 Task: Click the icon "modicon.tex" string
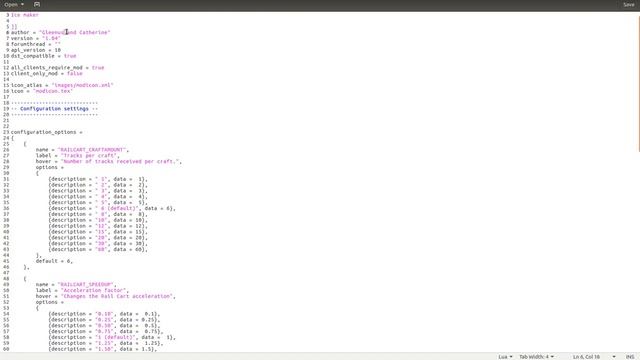coord(53,91)
